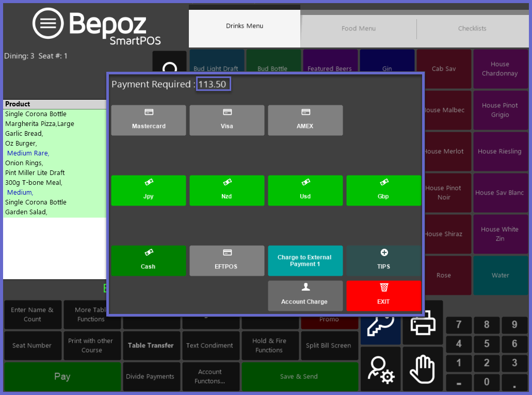The height and width of the screenshot is (395, 532).
Task: Choose Visa card payment
Action: point(227,120)
